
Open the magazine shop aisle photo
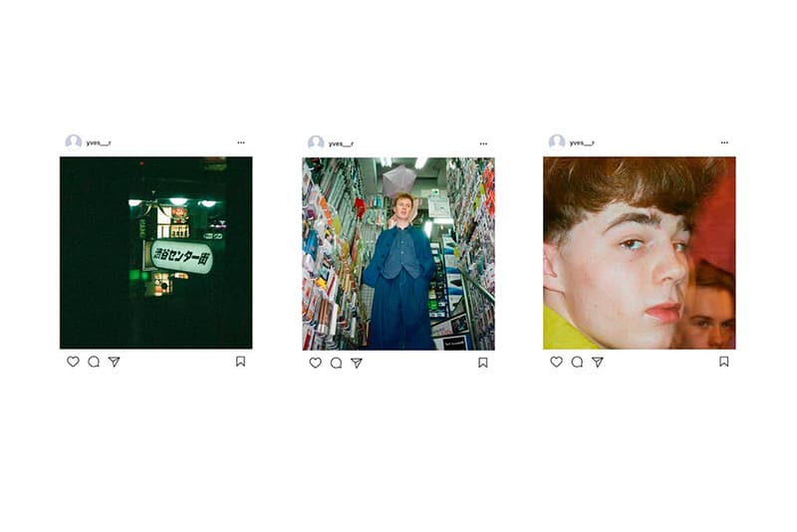click(x=398, y=254)
